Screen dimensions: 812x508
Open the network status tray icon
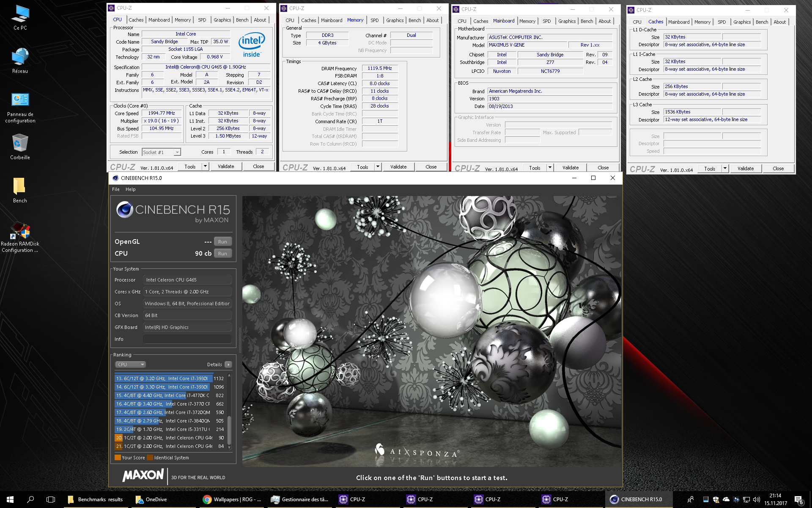click(x=746, y=500)
